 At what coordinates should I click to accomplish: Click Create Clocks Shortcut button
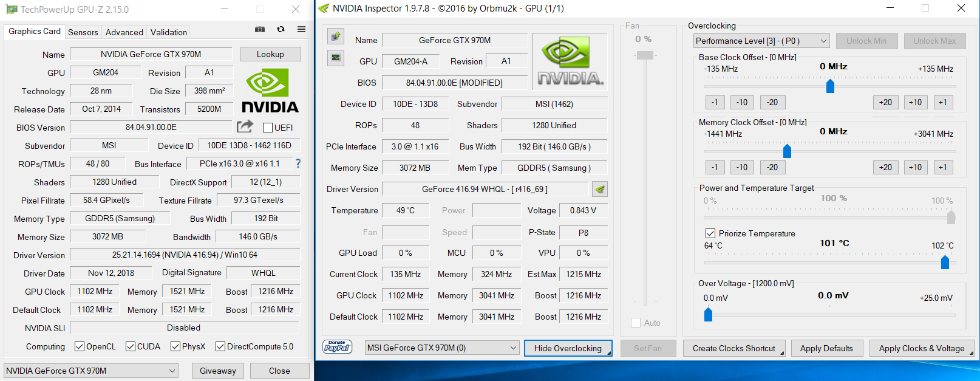733,348
